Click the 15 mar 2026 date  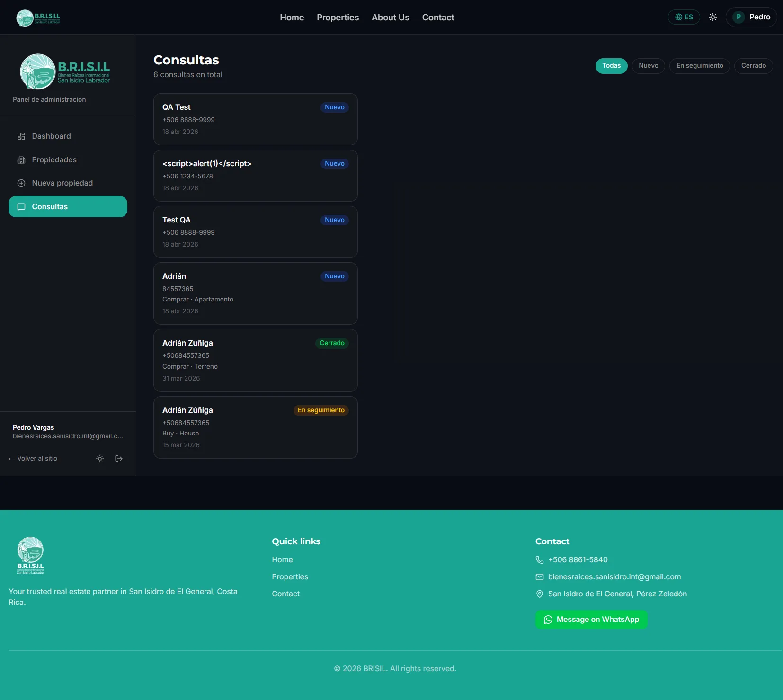click(x=181, y=445)
